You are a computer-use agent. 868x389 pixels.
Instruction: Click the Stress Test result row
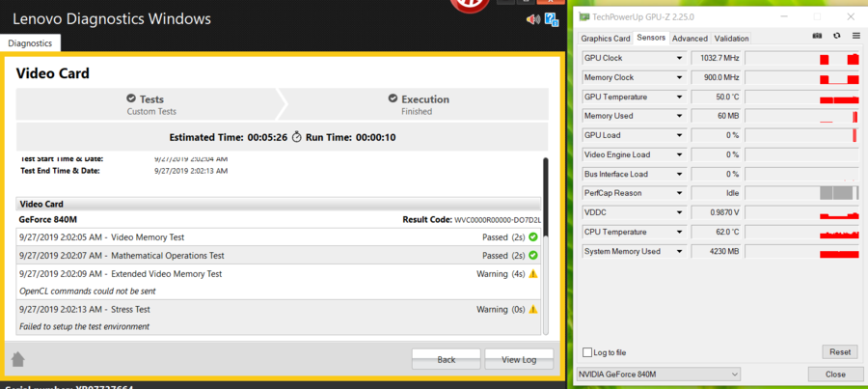coord(279,318)
